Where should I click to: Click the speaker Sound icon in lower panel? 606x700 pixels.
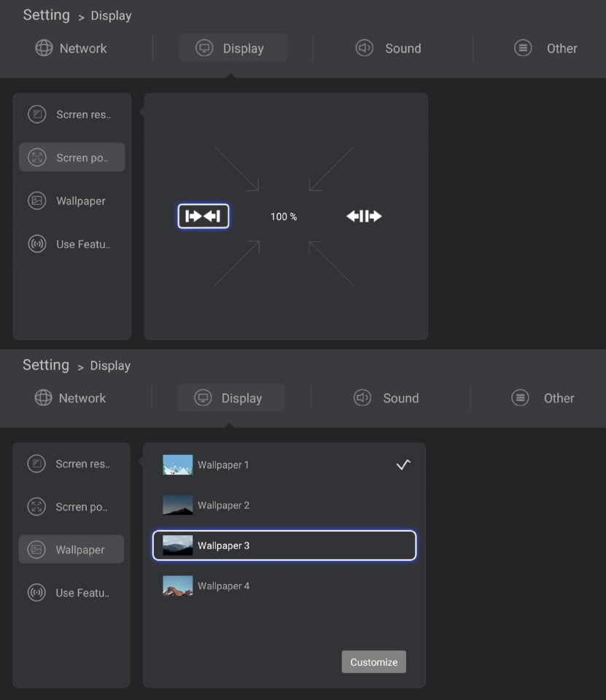(362, 398)
